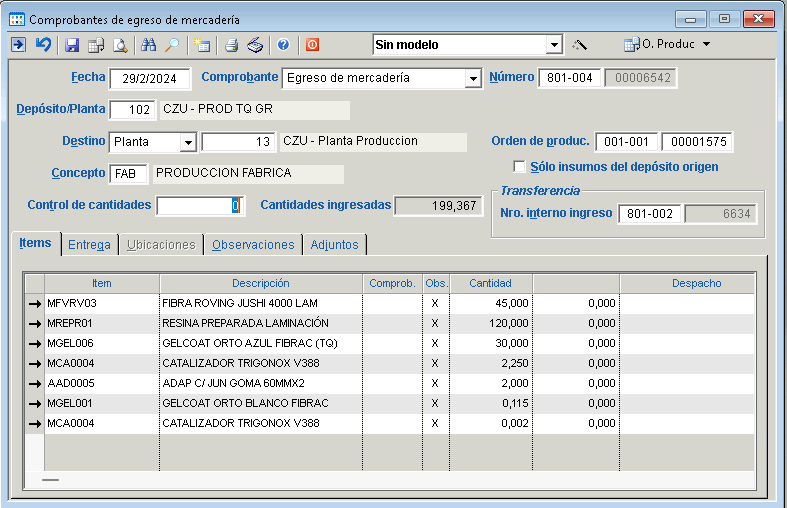The image size is (787, 508).
Task: Click the print preview page icon
Action: point(120,45)
